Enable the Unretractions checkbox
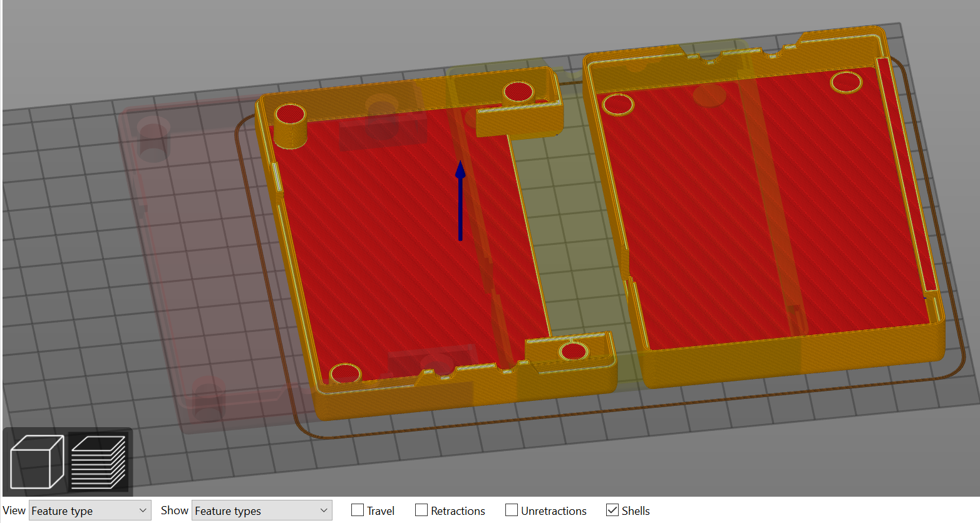This screenshot has width=980, height=523. (512, 510)
